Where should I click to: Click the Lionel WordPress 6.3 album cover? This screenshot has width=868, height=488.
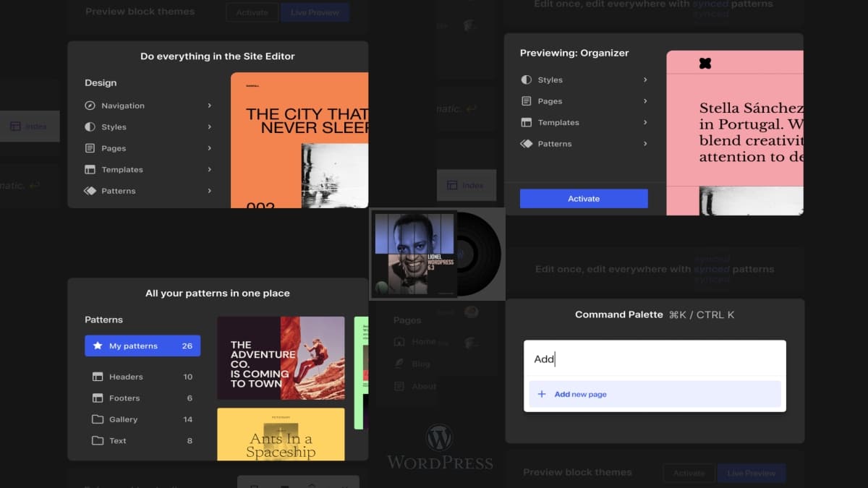pyautogui.click(x=414, y=254)
